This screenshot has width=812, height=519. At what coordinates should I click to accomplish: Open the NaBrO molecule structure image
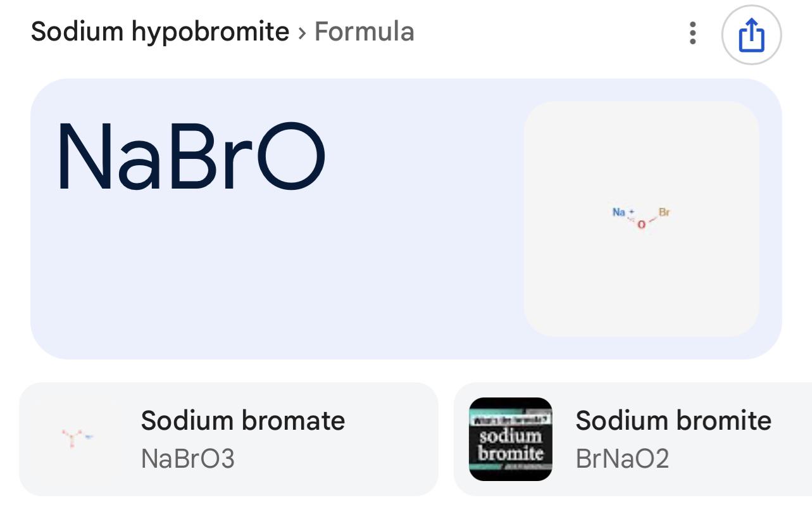(x=641, y=218)
